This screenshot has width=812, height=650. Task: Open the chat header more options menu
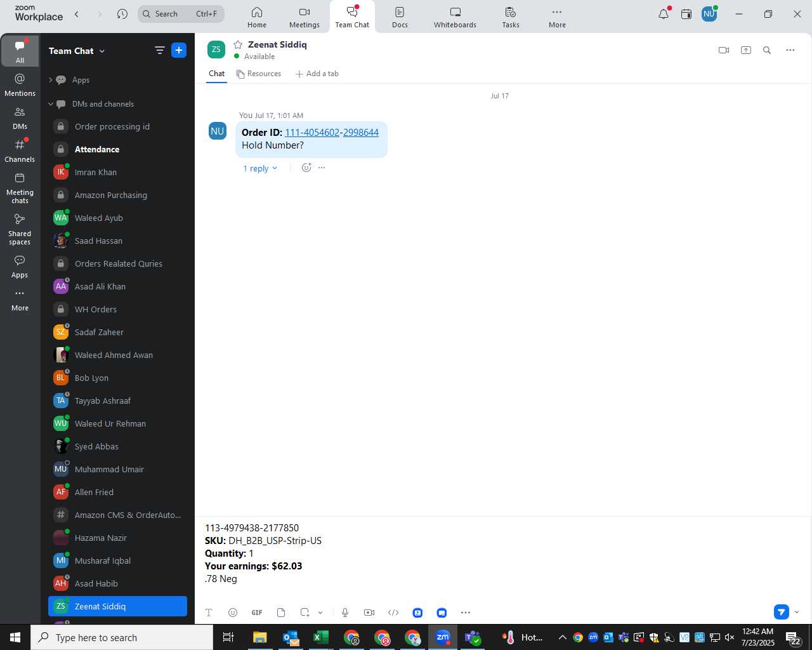click(x=790, y=50)
